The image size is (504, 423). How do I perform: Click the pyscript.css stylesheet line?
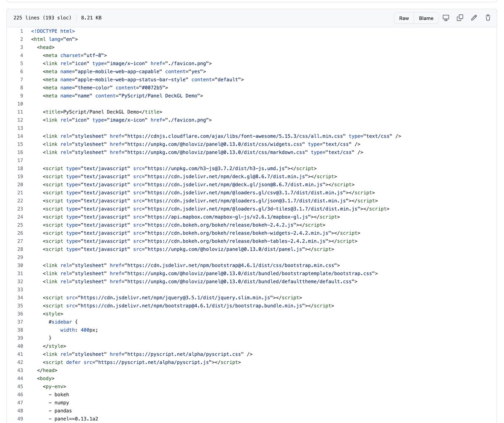coord(147,354)
